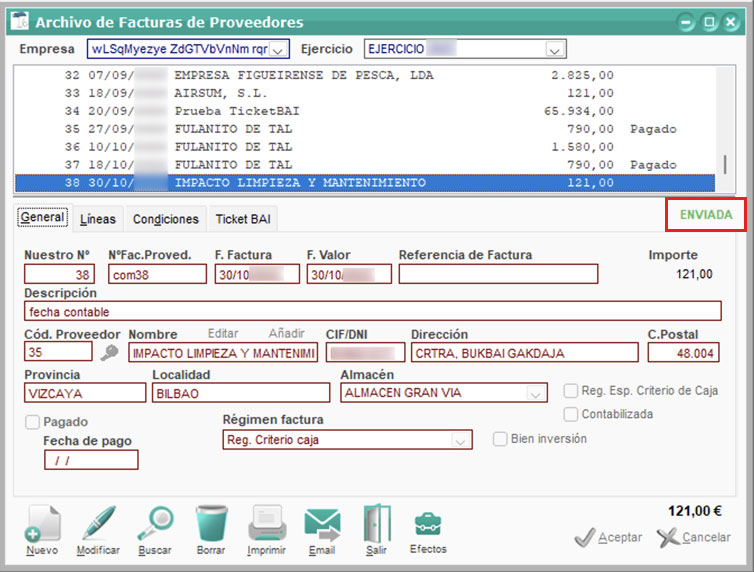The width and height of the screenshot is (754, 572).
Task: Check the Bien inversión checkbox
Action: pos(500,439)
